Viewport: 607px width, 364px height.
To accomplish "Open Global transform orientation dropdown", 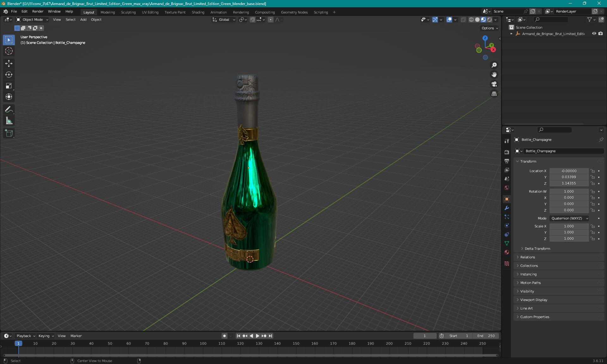I will (224, 20).
